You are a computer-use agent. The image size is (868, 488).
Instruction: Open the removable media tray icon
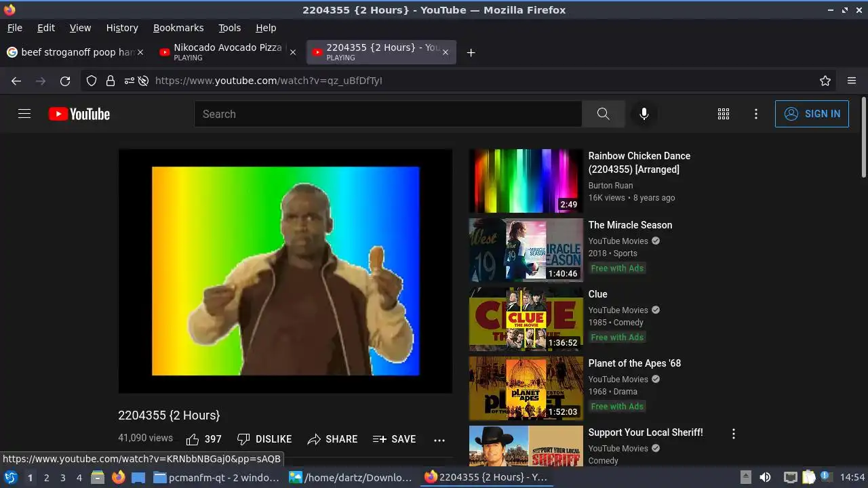pos(745,477)
